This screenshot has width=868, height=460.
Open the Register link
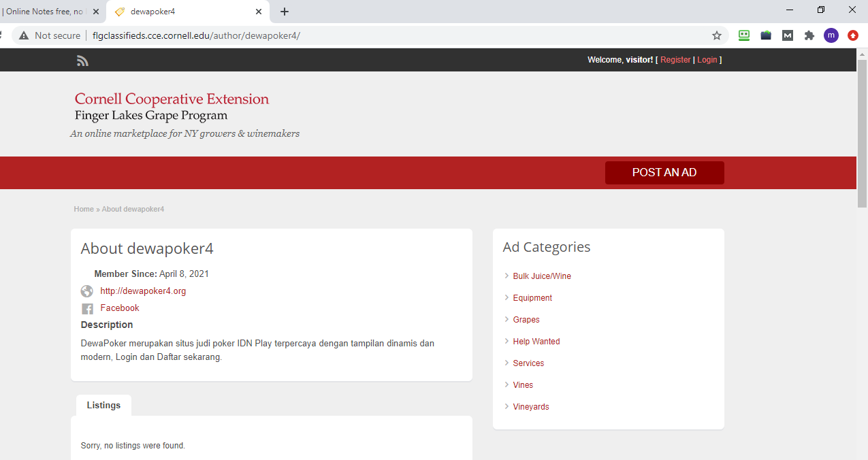click(x=675, y=60)
